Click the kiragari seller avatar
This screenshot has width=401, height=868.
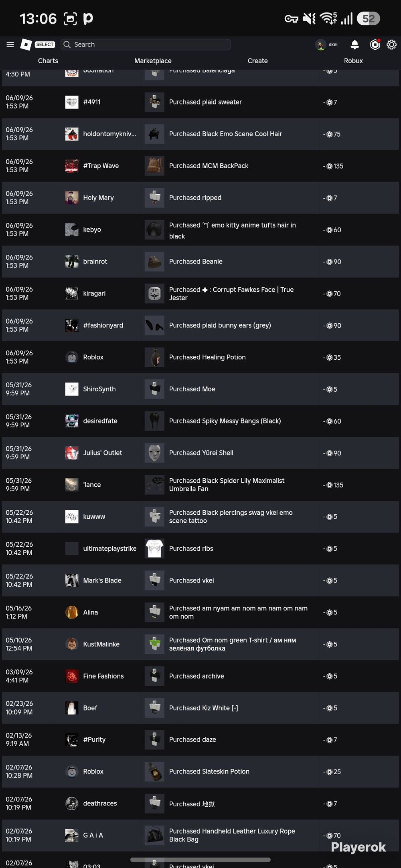click(x=72, y=294)
